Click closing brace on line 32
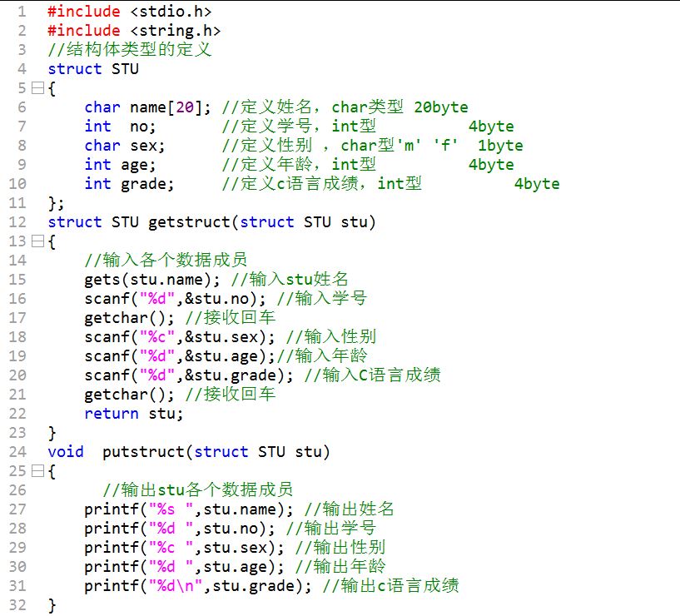 (52, 605)
